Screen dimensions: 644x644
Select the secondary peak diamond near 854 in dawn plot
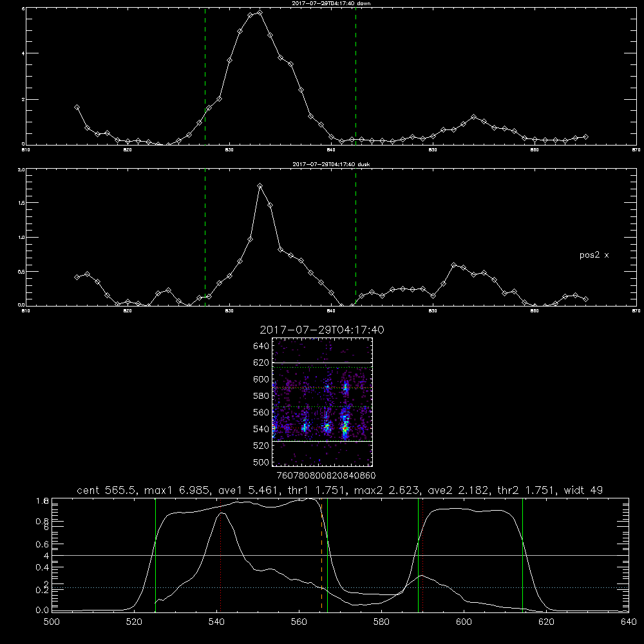coord(473,117)
